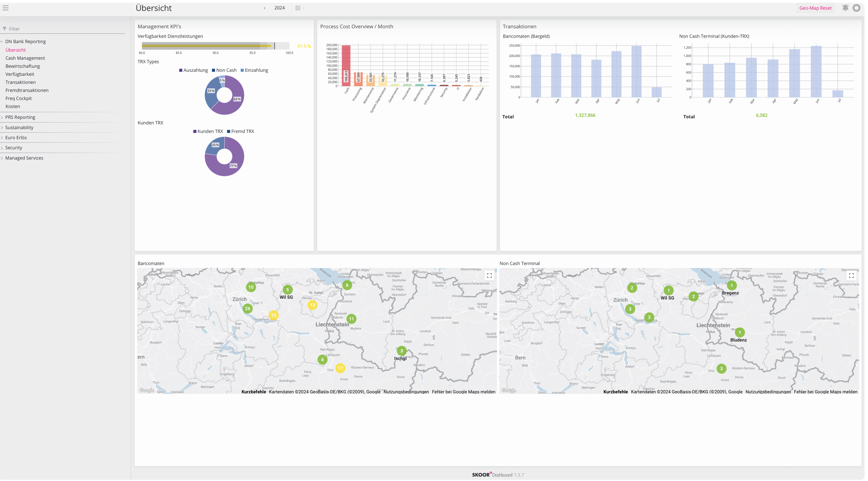Enter fullscreen on the Non Cash Terminal map
Image resolution: width=868 pixels, height=481 pixels.
pos(852,275)
